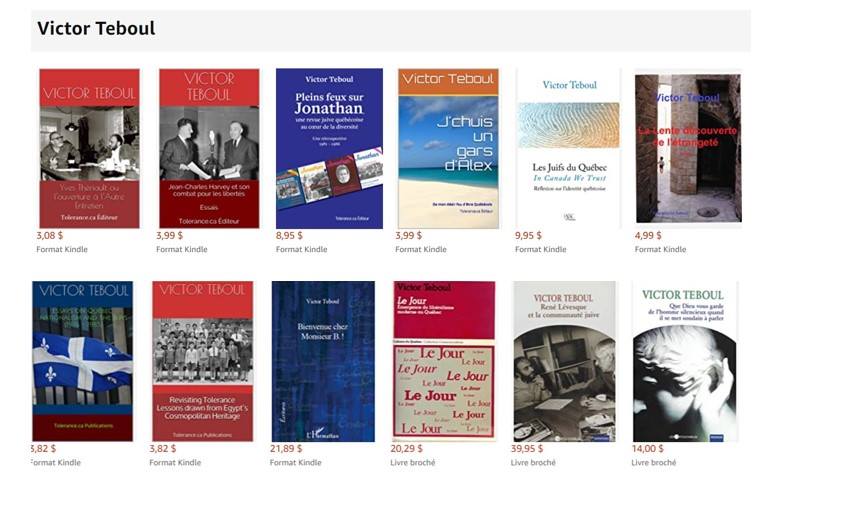Viewport: 842px width, 505px height.
Task: Open Que Dieu vous garde book cover
Action: [x=685, y=361]
